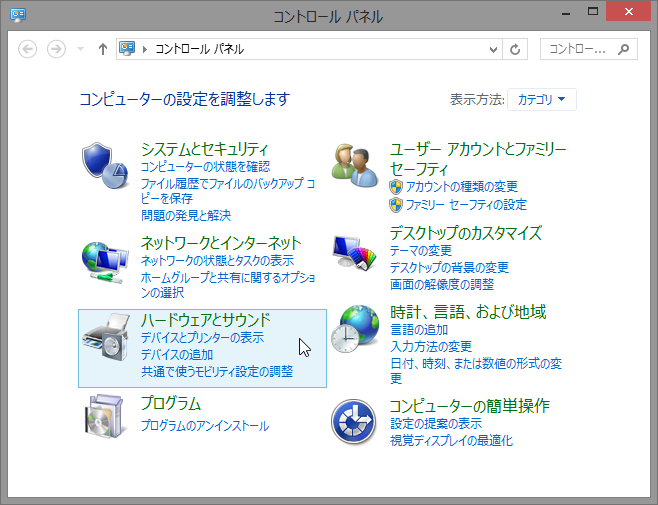The height and width of the screenshot is (505, 658).
Task: Open the recent locations dropdown arrow
Action: point(80,49)
